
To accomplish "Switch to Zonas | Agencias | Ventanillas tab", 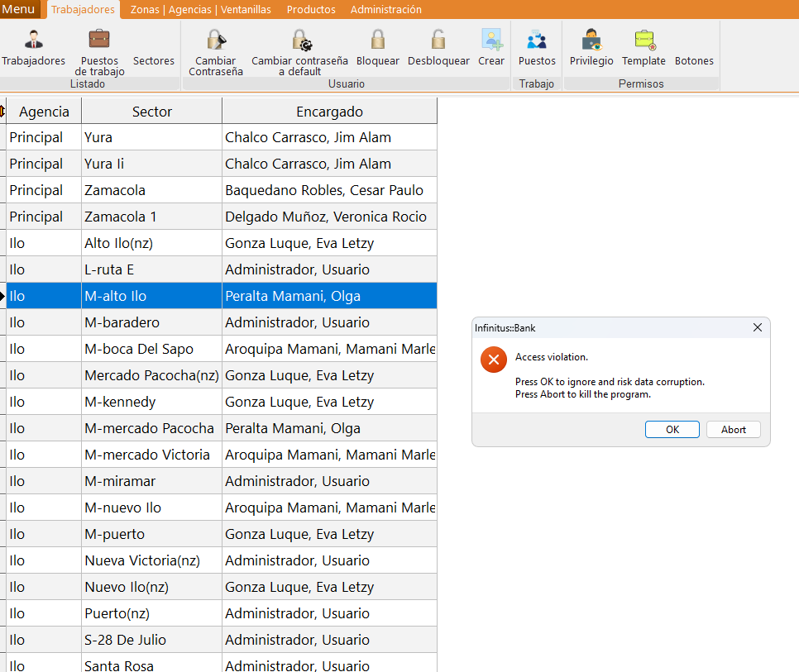I will [x=200, y=10].
